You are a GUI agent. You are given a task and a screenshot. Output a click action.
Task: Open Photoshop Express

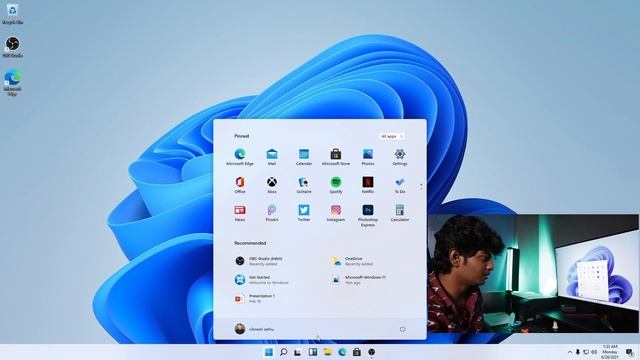tap(368, 216)
